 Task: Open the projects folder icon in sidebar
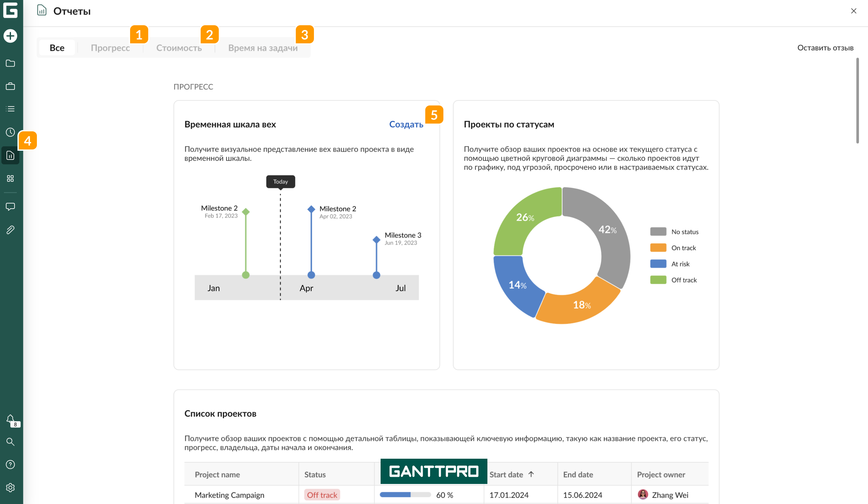tap(10, 63)
